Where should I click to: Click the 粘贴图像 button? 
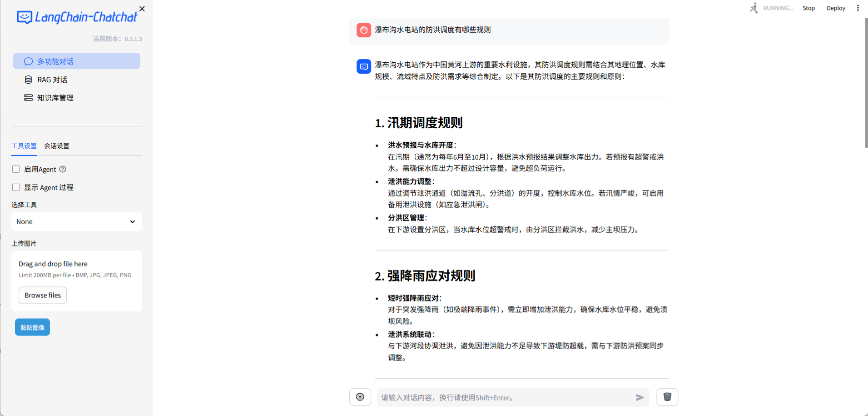point(32,327)
